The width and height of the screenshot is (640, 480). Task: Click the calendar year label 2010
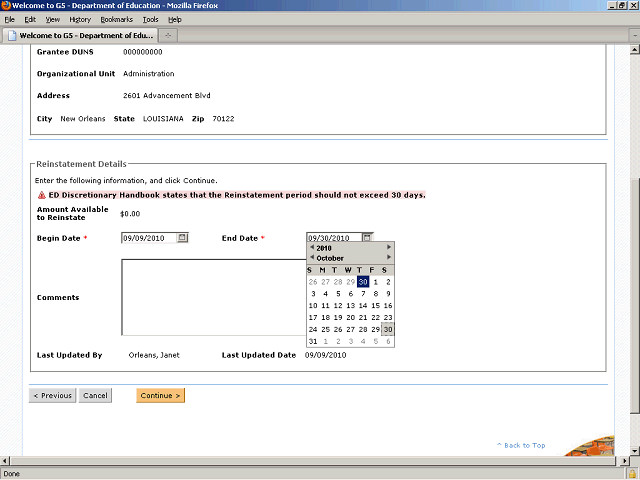pos(324,248)
